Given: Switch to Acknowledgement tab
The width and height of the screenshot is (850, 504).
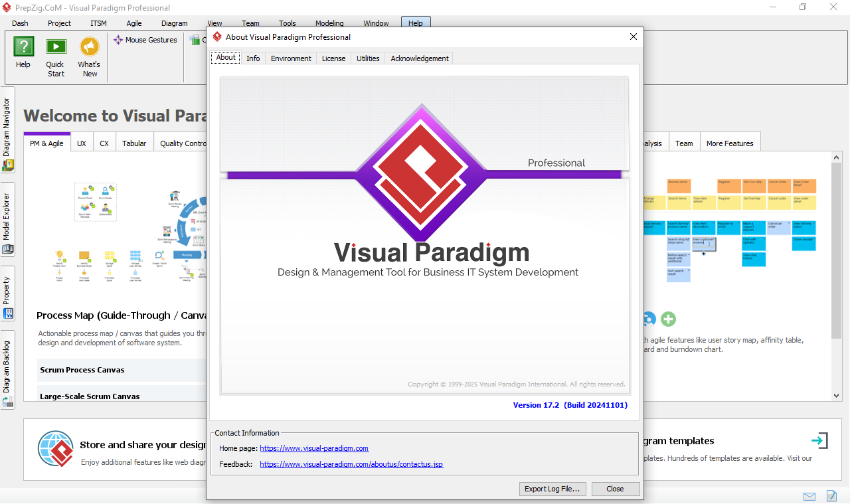Looking at the screenshot, I should pyautogui.click(x=420, y=58).
